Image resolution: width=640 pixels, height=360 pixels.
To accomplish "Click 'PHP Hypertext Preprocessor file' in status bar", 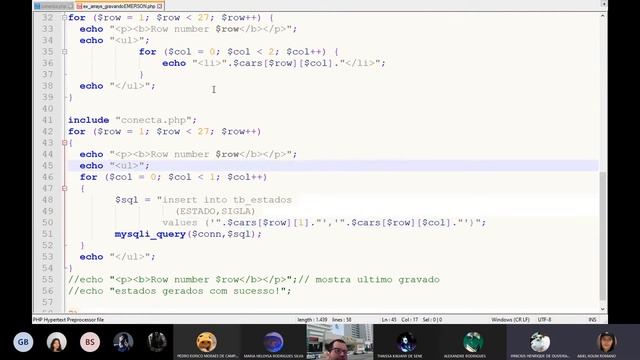I will click(68, 320).
